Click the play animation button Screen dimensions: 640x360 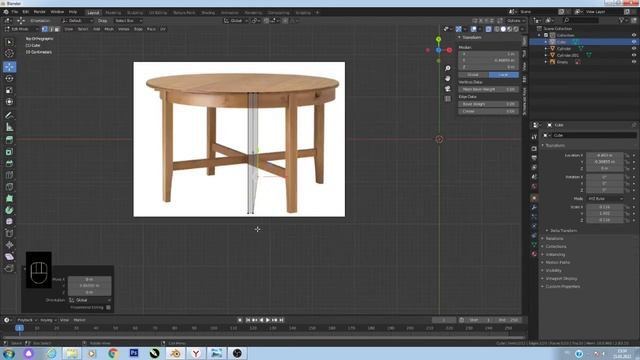268,320
